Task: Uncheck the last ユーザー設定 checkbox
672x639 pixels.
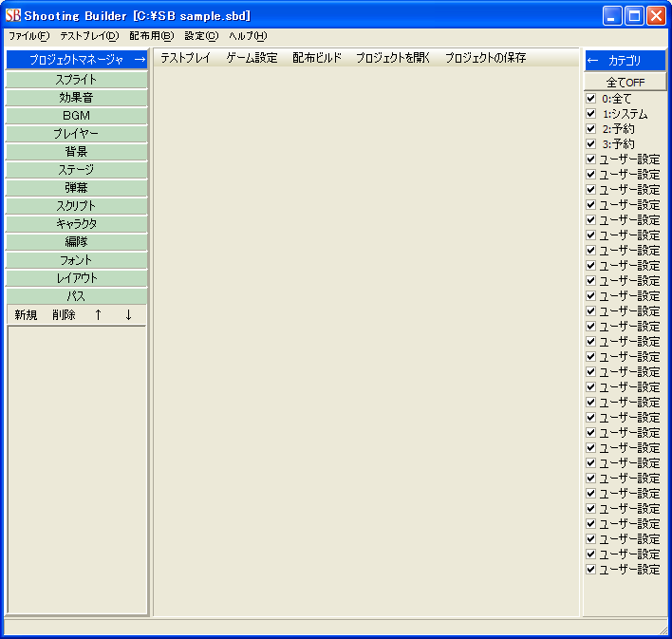Action: (591, 570)
